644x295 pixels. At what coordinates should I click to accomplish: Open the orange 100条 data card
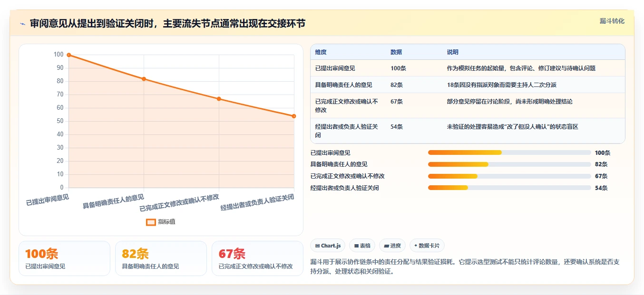[64, 258]
